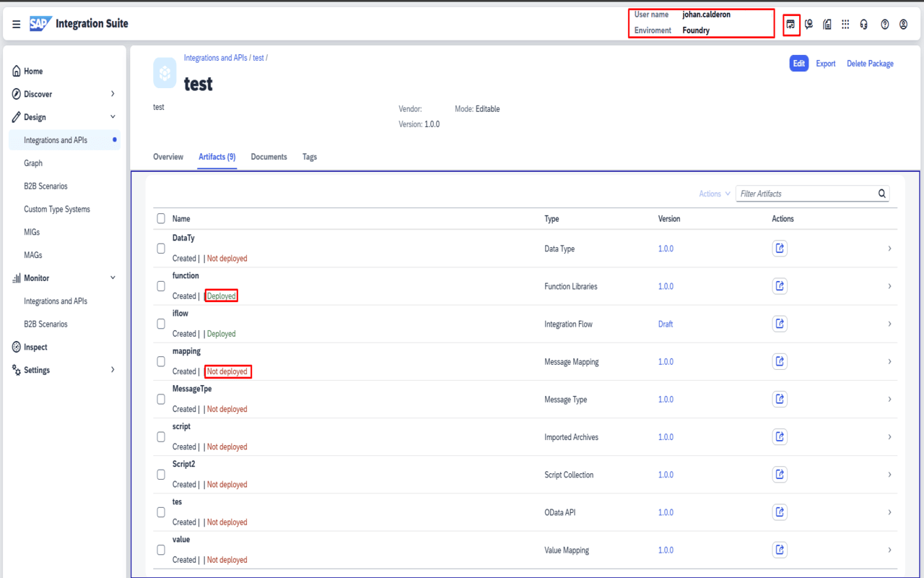Open the user profile icon

903,24
